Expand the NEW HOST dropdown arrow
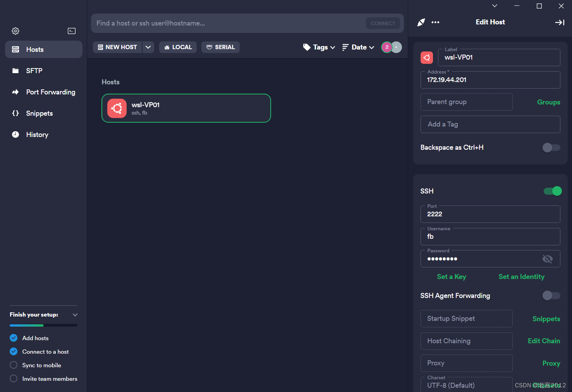 point(148,47)
